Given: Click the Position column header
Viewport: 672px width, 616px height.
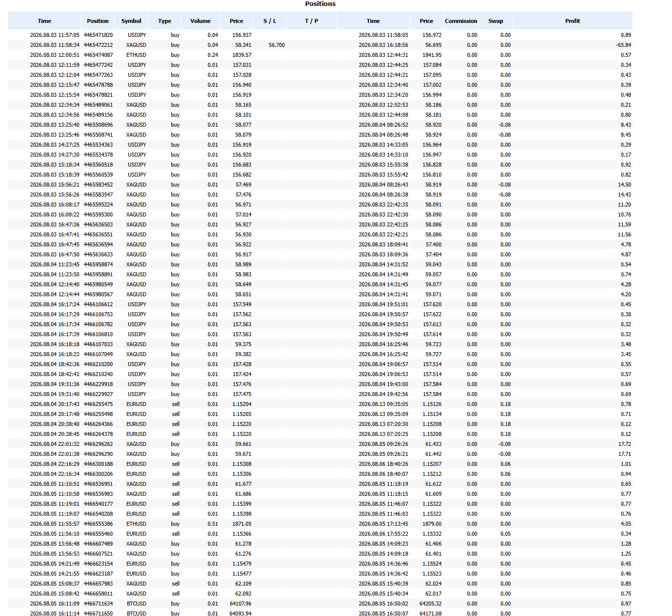Looking at the screenshot, I should (98, 21).
